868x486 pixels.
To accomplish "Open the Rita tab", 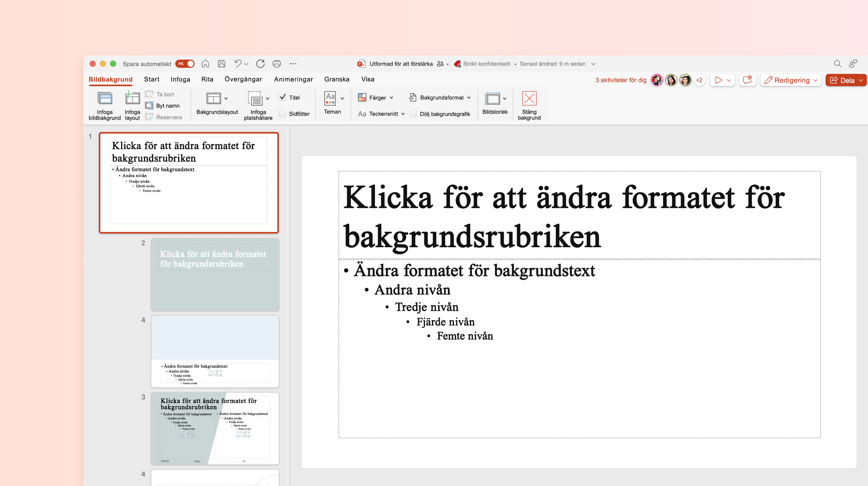I will tap(207, 79).
